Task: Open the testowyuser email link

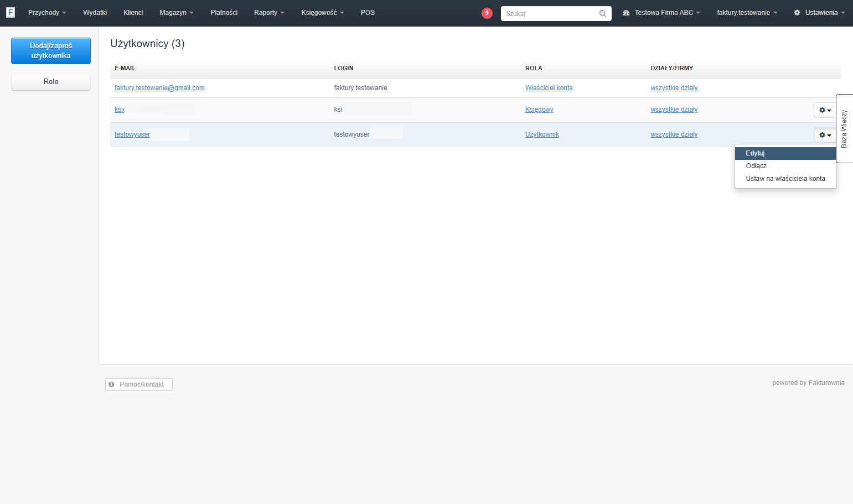Action: 132,134
